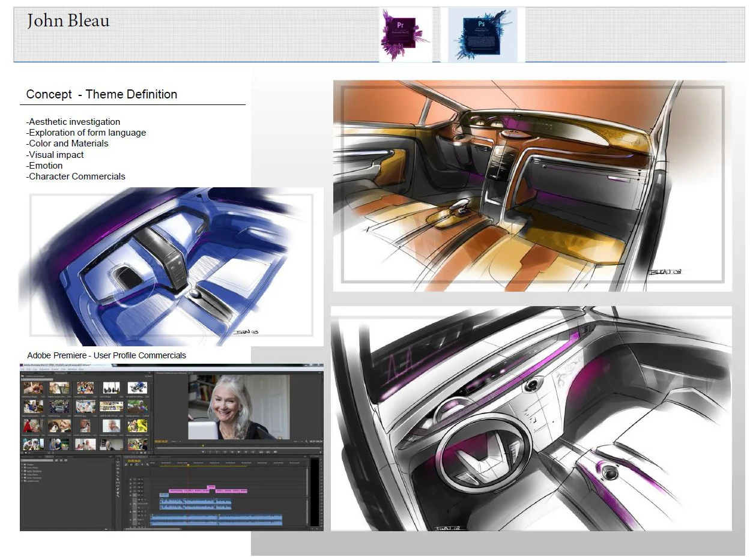750x560 pixels.
Task: Click the Go to In transport button
Action: [225, 452]
